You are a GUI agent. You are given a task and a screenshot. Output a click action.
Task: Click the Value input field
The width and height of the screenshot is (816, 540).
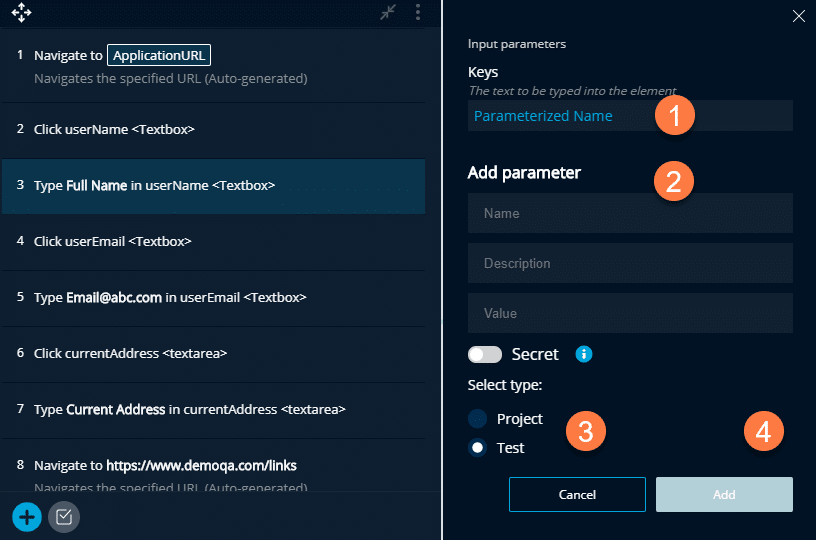[x=630, y=313]
